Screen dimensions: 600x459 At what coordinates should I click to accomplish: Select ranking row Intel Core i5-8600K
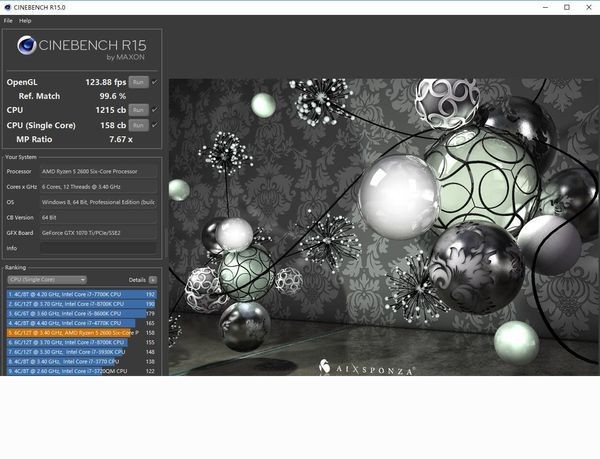pos(82,314)
